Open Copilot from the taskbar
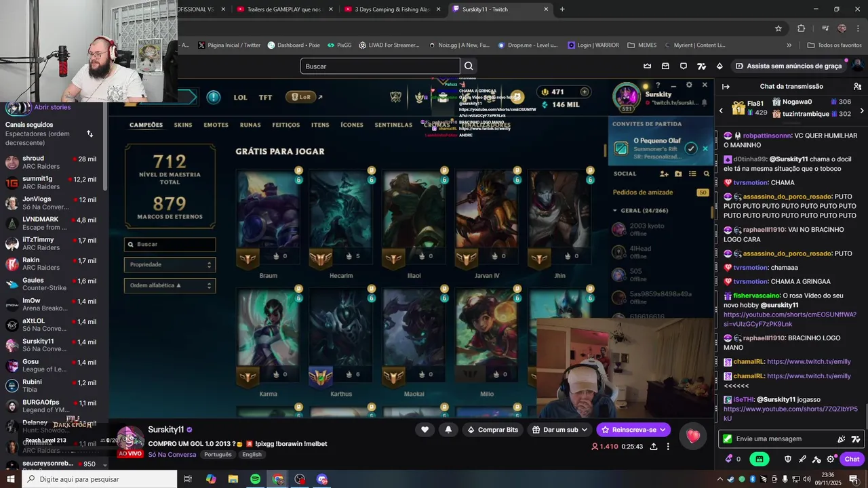The image size is (868, 488). pyautogui.click(x=211, y=479)
